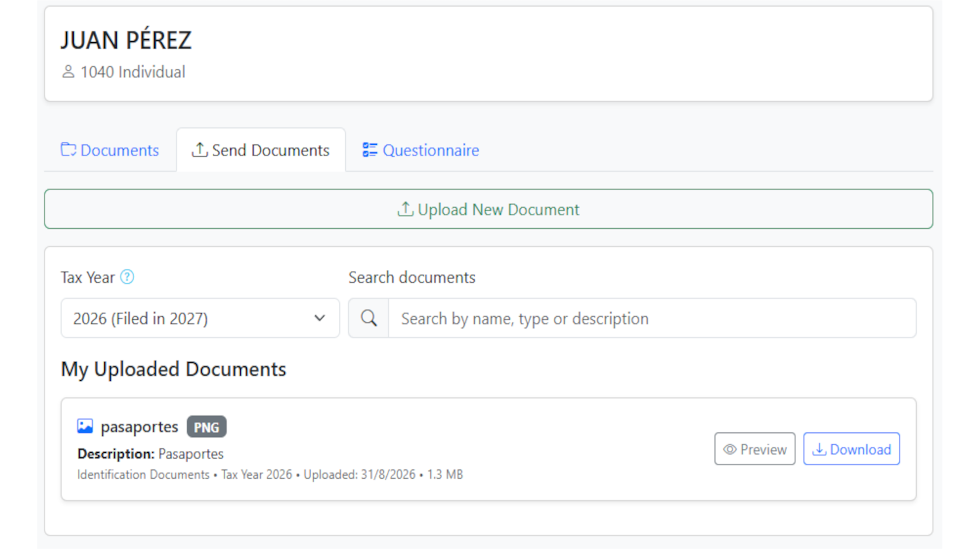Click the JUAN PÉREZ heading

(126, 40)
